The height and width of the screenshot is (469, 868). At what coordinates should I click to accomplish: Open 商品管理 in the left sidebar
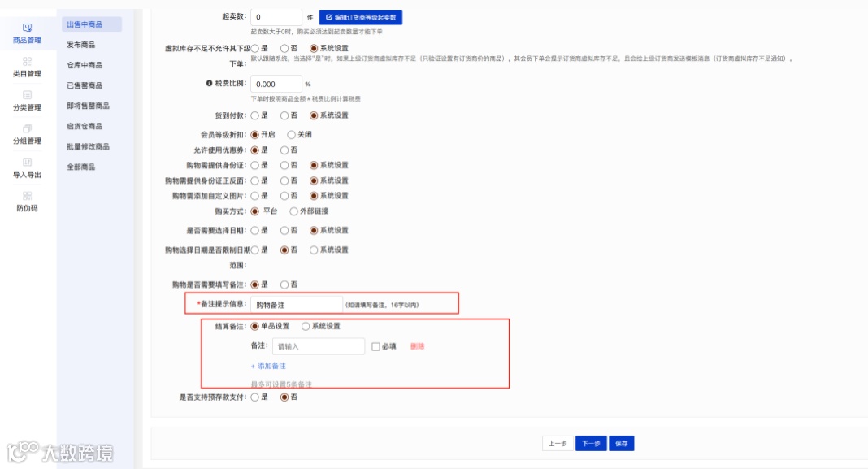27,34
